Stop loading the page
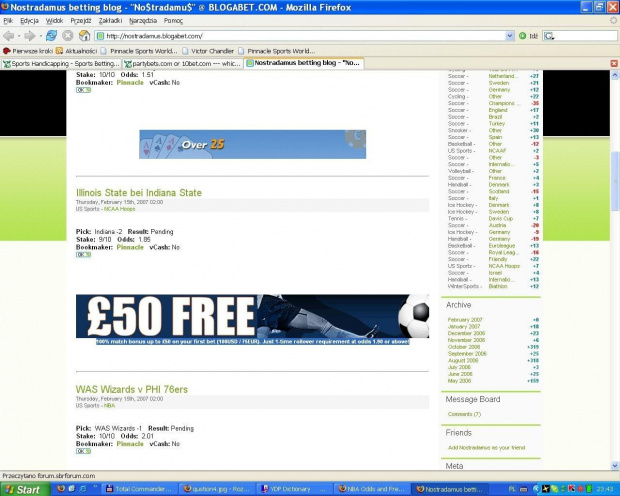The image size is (620, 496). coord(68,36)
